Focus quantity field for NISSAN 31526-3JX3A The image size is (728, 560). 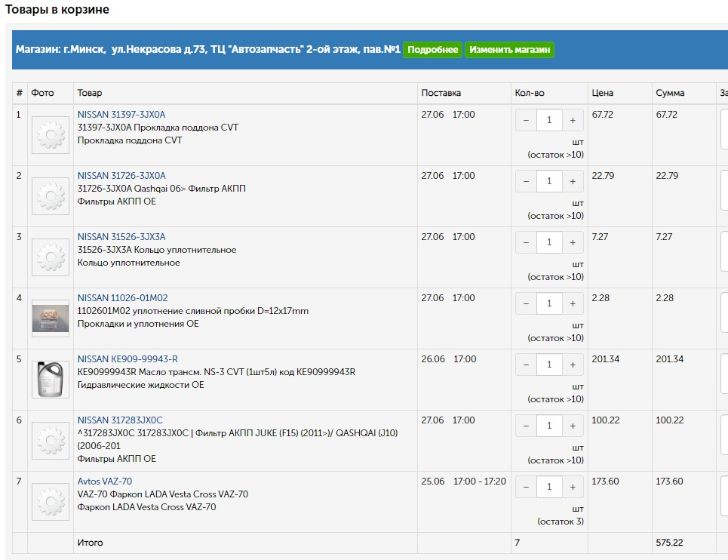[x=549, y=242]
